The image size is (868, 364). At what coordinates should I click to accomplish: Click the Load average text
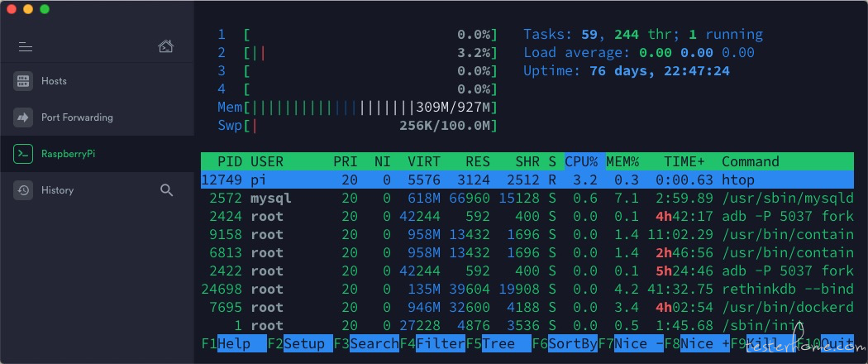[x=639, y=53]
